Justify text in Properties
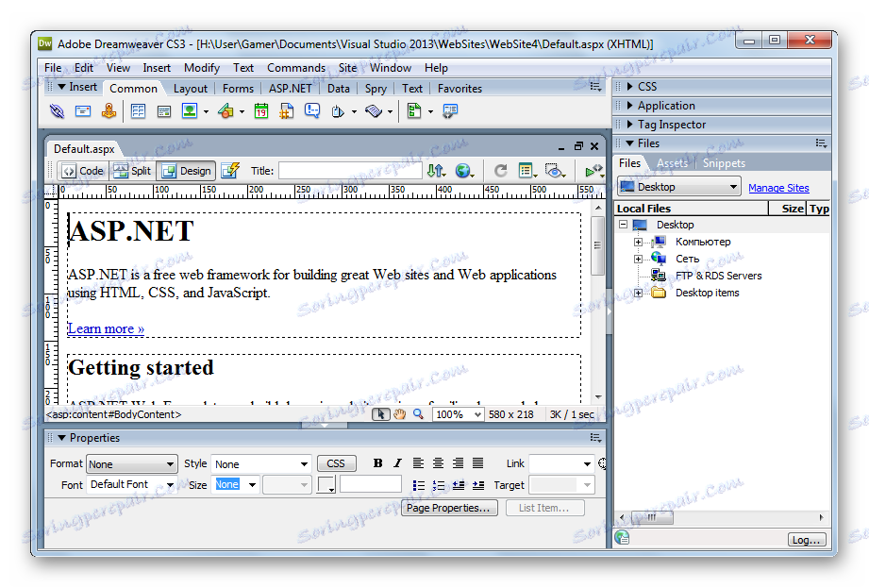869x588 pixels. [x=477, y=463]
